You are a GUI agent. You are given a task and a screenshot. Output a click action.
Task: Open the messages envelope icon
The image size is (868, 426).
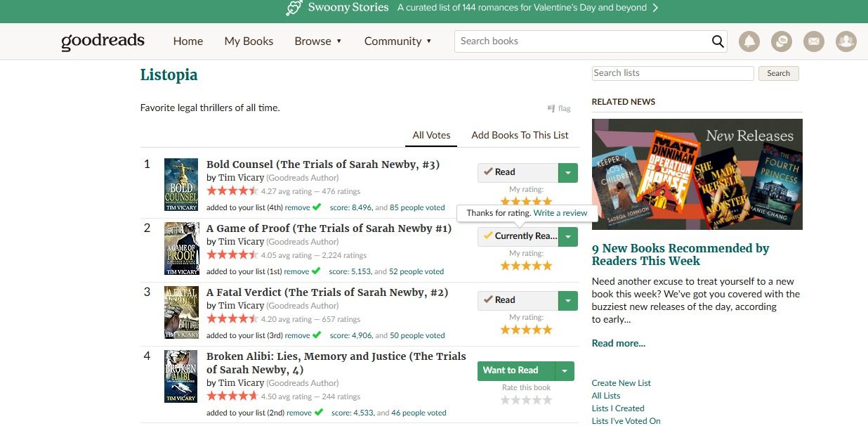click(814, 41)
